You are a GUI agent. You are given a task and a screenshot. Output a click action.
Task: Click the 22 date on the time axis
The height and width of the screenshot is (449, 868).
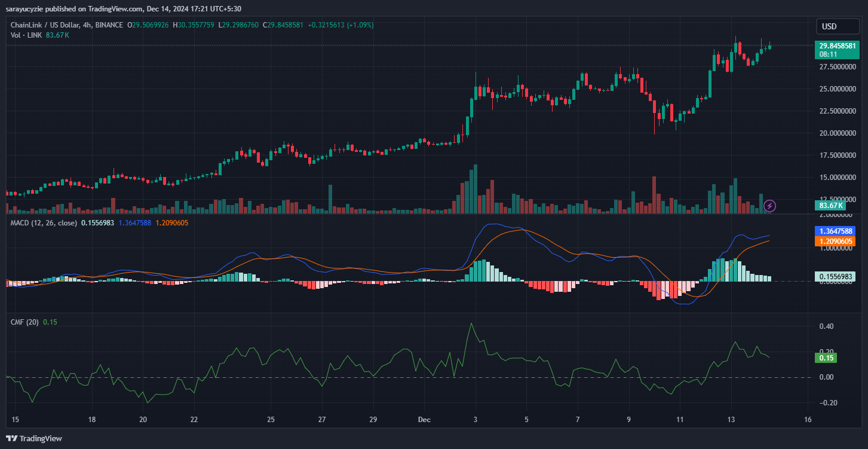[194, 419]
